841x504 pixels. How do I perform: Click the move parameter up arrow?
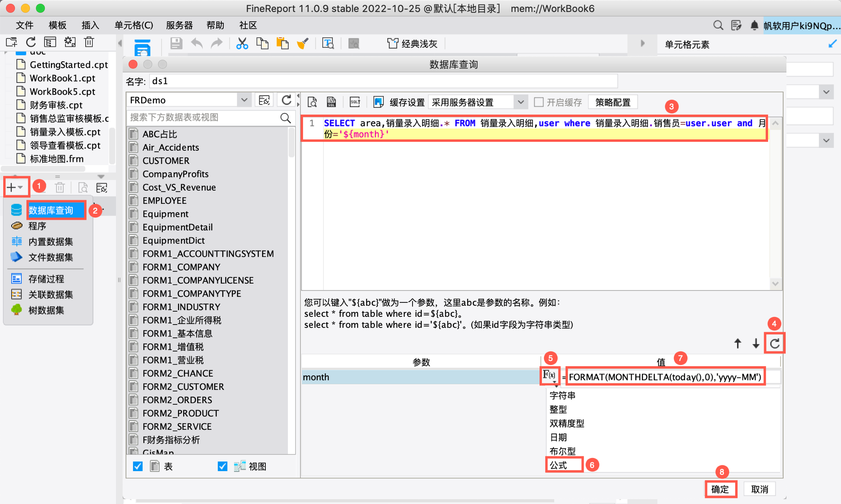pos(738,343)
